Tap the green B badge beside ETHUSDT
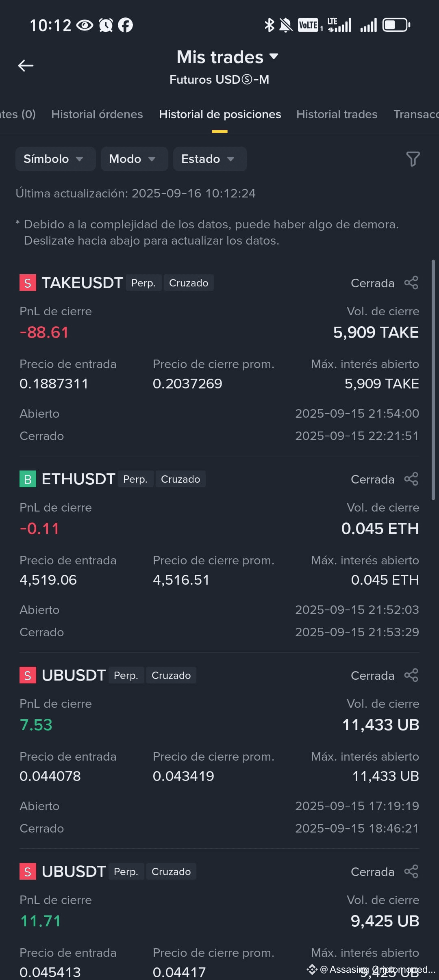439x980 pixels. click(x=28, y=479)
